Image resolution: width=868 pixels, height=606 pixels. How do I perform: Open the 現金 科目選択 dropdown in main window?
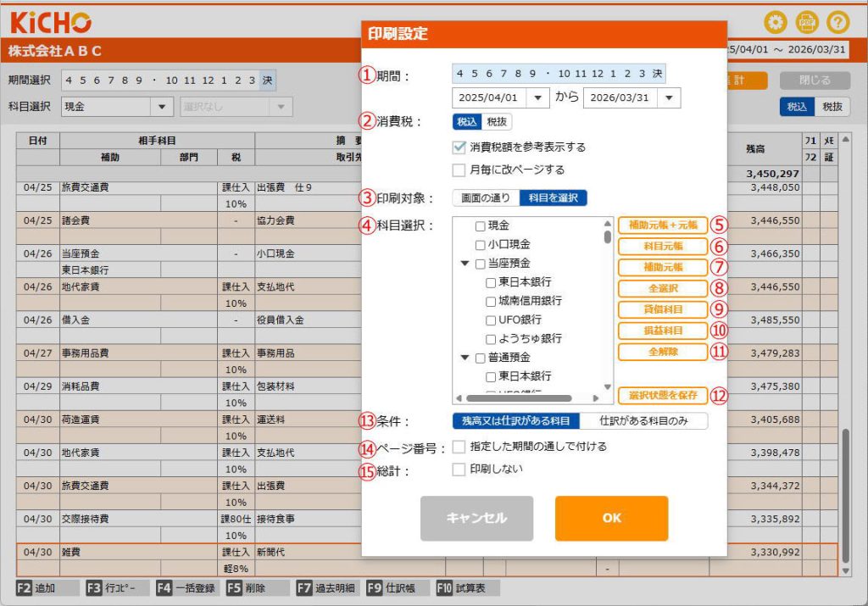162,107
